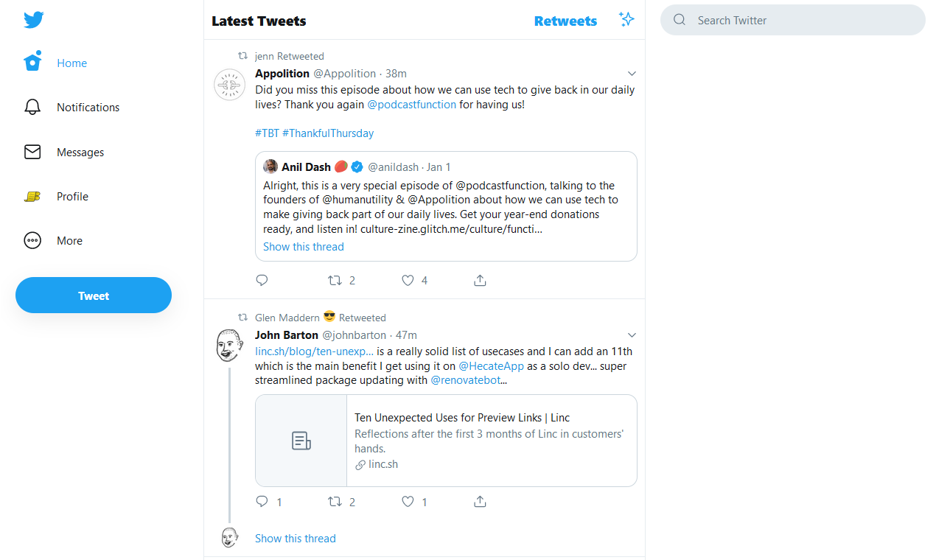Click Appolition's profile avatar
936x560 pixels.
[229, 84]
